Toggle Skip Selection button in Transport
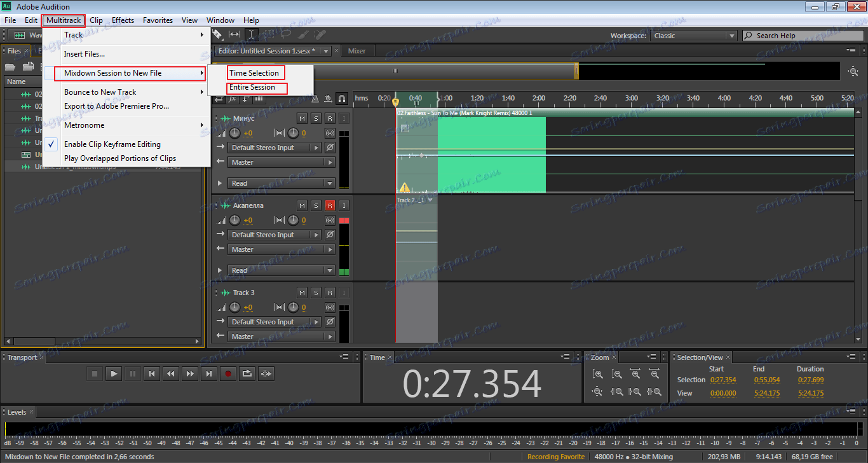This screenshot has width=868, height=463. 266,374
